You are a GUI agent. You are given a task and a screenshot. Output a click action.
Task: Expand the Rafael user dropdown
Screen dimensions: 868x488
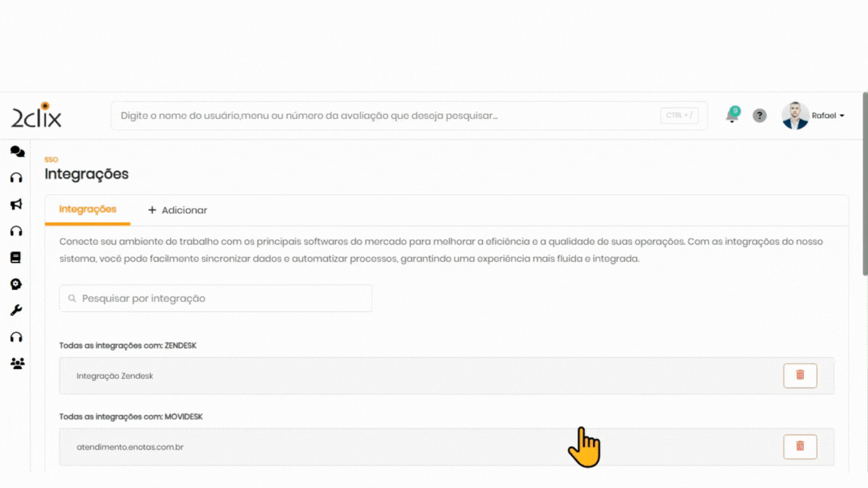point(827,116)
